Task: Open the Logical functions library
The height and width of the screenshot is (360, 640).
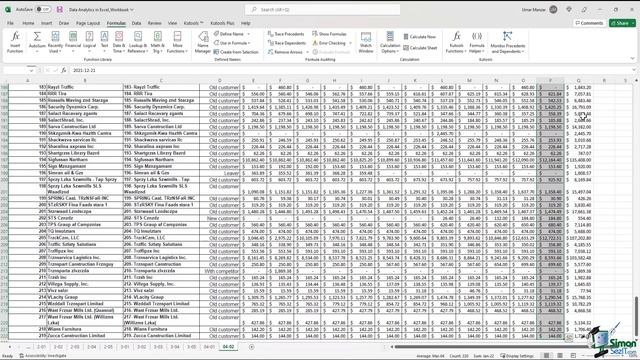Action: 89,42
